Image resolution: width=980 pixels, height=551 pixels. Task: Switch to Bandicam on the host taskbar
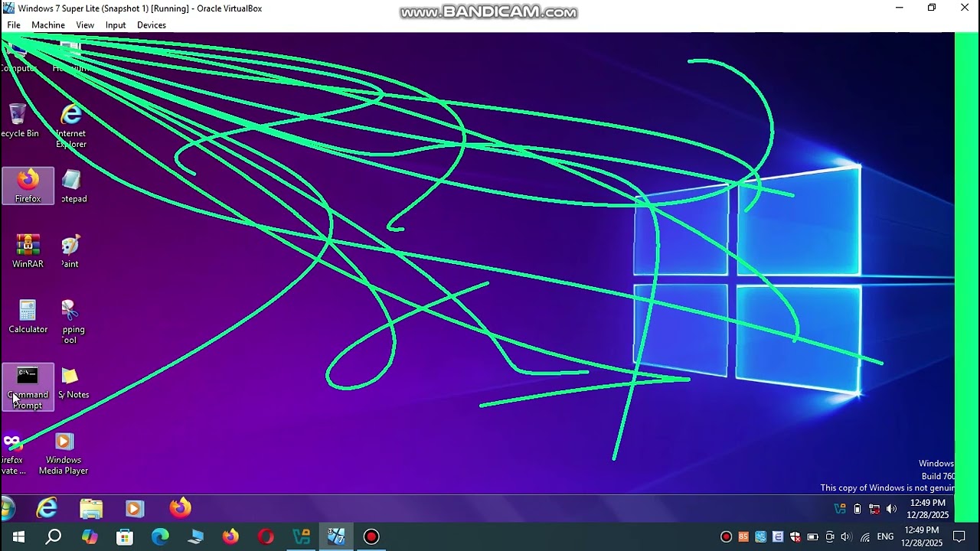pos(371,536)
